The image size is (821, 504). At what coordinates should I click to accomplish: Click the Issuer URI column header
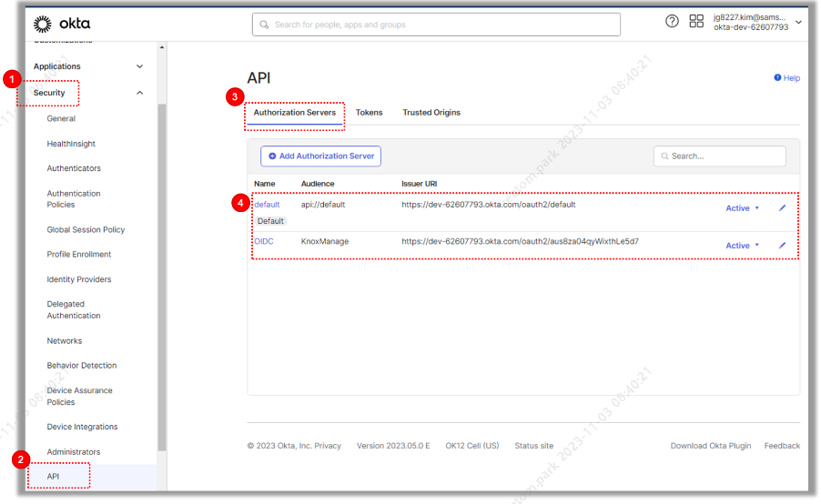[x=419, y=184]
